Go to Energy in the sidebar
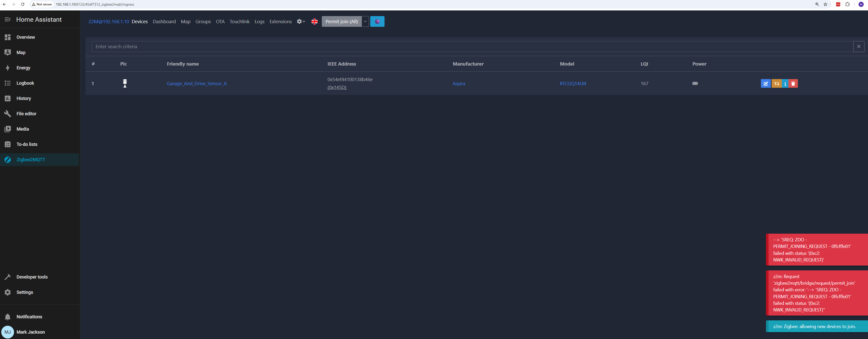This screenshot has width=868, height=339. (x=40, y=68)
